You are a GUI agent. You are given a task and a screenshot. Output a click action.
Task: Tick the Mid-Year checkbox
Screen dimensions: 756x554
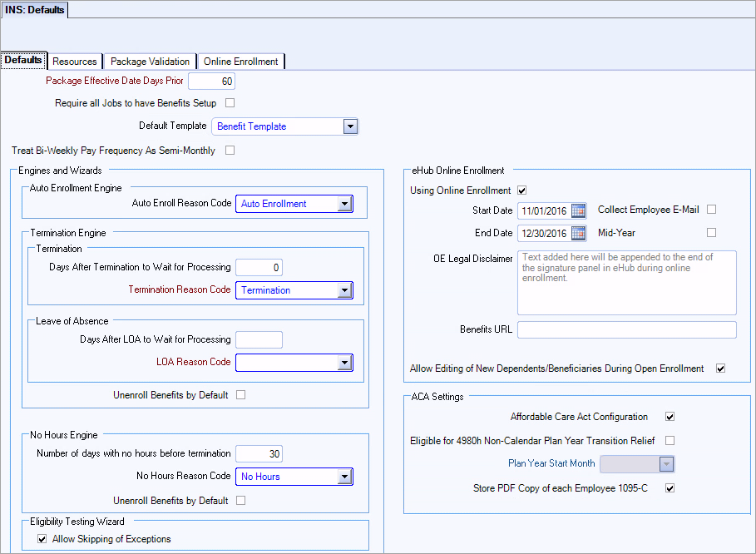711,233
